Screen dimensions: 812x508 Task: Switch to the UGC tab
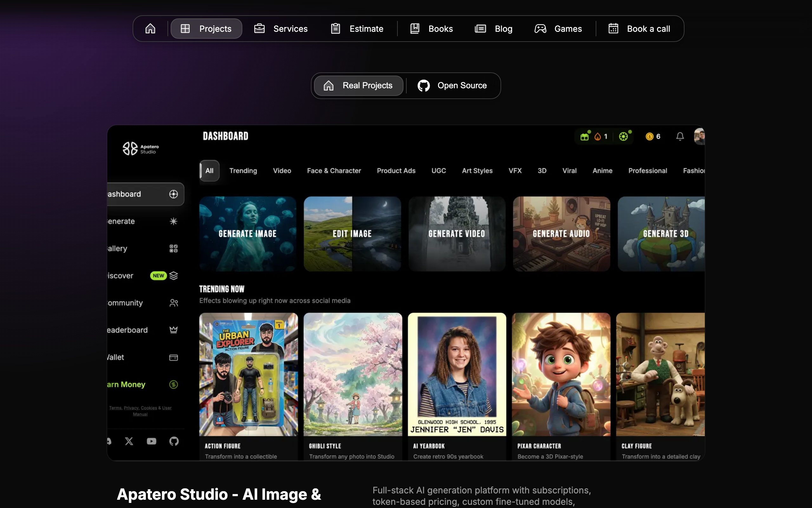tap(439, 171)
